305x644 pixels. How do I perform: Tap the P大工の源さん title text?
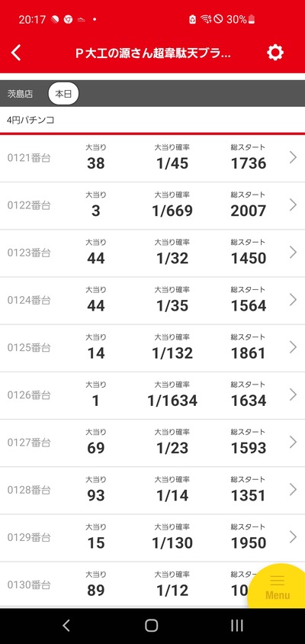pyautogui.click(x=152, y=53)
